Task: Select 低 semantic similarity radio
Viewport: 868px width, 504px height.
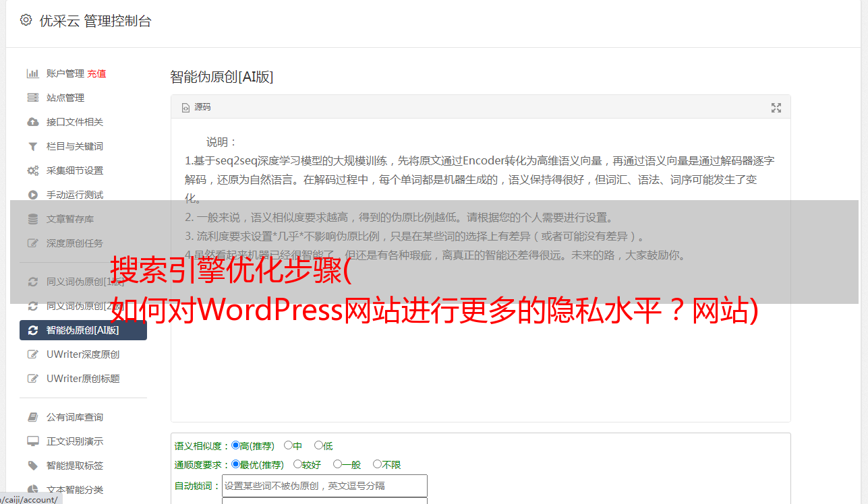Action: click(318, 445)
